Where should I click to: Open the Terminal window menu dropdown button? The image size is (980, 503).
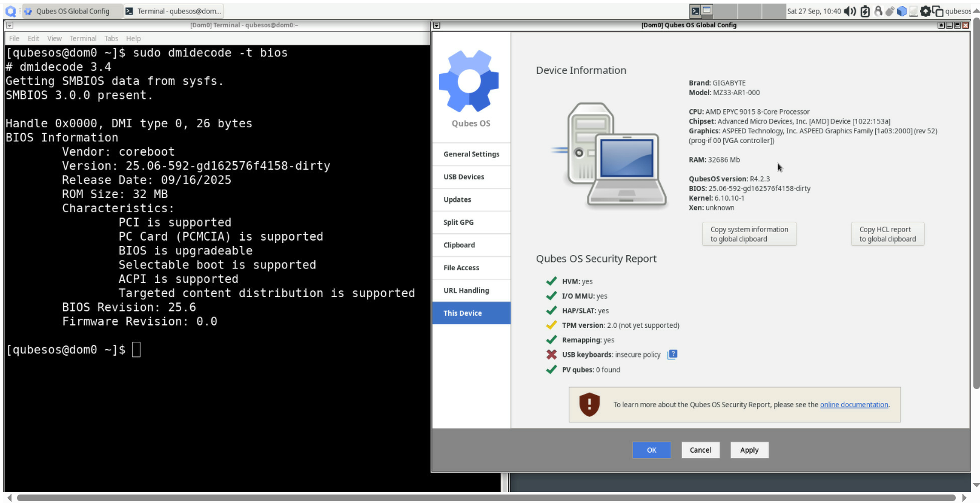point(10,25)
